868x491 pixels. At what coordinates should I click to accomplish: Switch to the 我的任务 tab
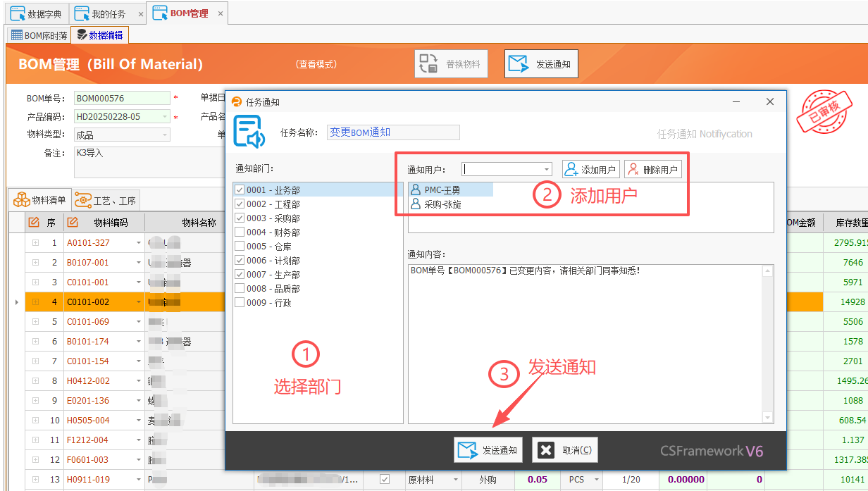point(106,13)
